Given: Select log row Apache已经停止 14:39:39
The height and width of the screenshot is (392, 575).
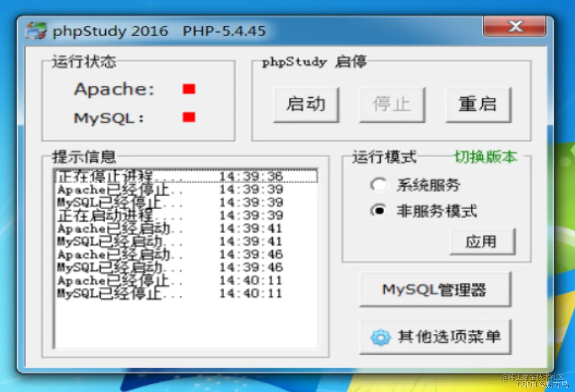Looking at the screenshot, I should tap(186, 189).
